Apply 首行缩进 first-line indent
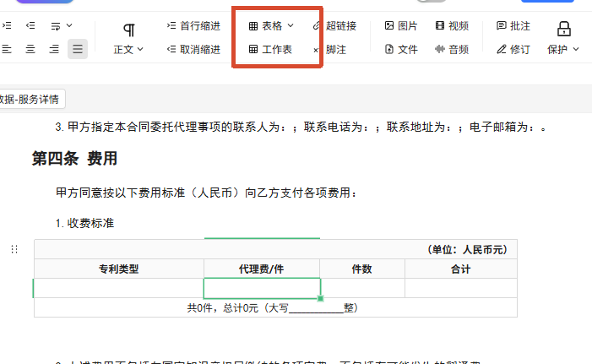The height and width of the screenshot is (364, 592). point(193,26)
